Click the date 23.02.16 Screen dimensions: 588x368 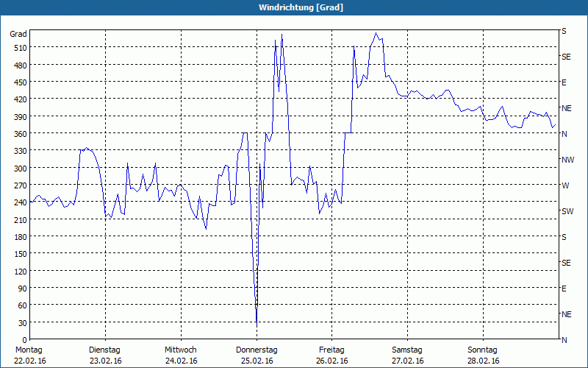pyautogui.click(x=105, y=361)
